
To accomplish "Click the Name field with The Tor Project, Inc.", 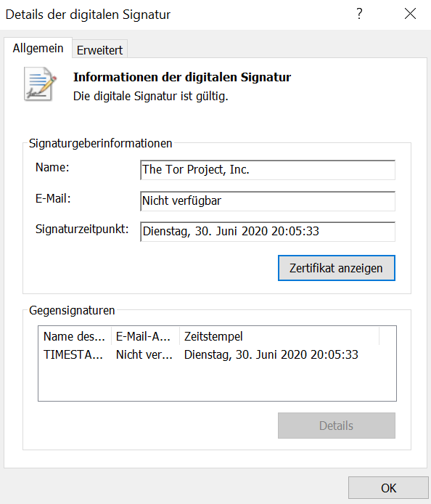I will 268,170.
